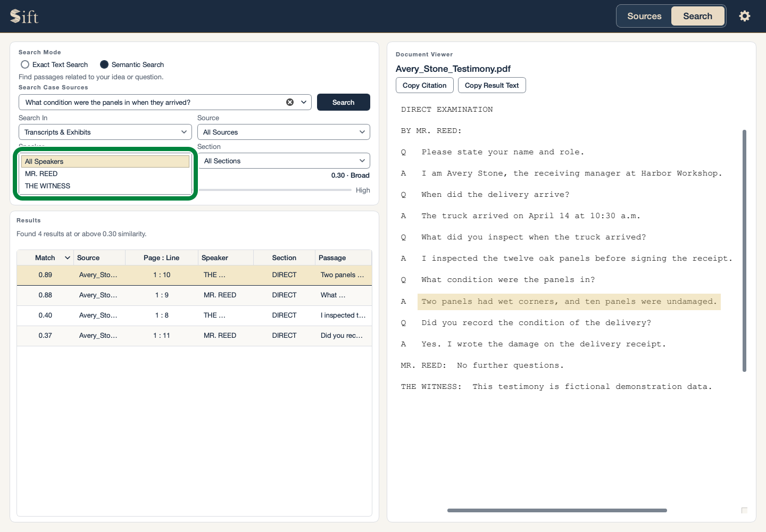Choose THE WITNESS speaker option
Image resolution: width=766 pixels, height=532 pixels.
105,186
